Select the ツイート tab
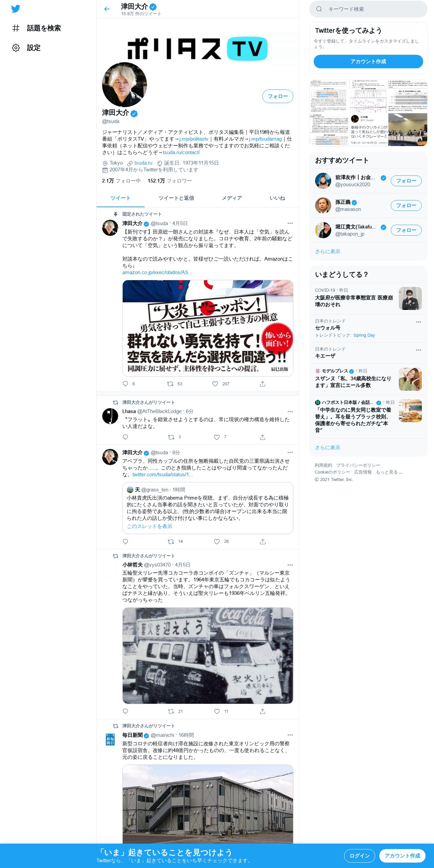The image size is (434, 868). click(120, 198)
